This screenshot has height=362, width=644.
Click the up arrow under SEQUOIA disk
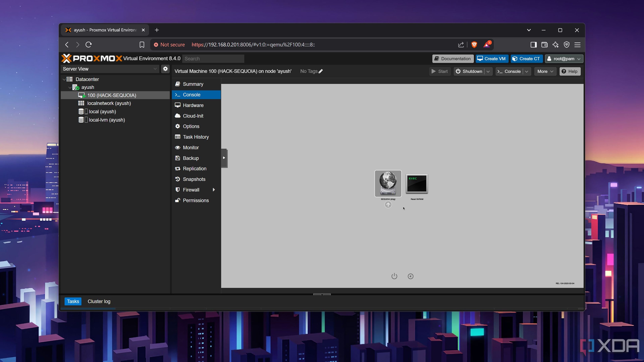388,205
